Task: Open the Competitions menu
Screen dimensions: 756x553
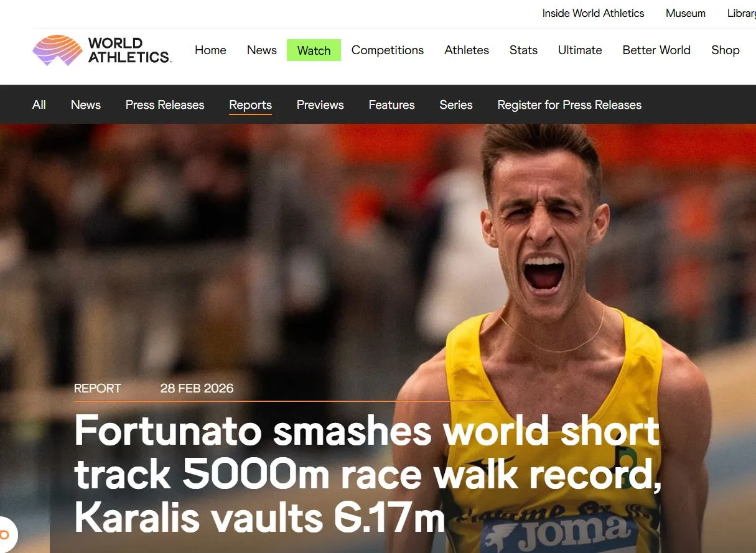Action: [x=388, y=50]
